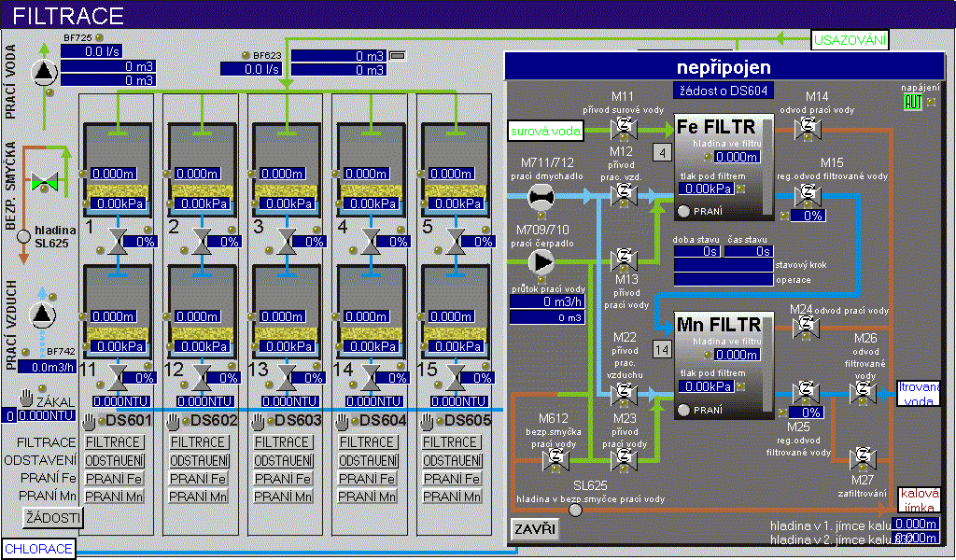Open the CHLORACE screen

point(38,549)
